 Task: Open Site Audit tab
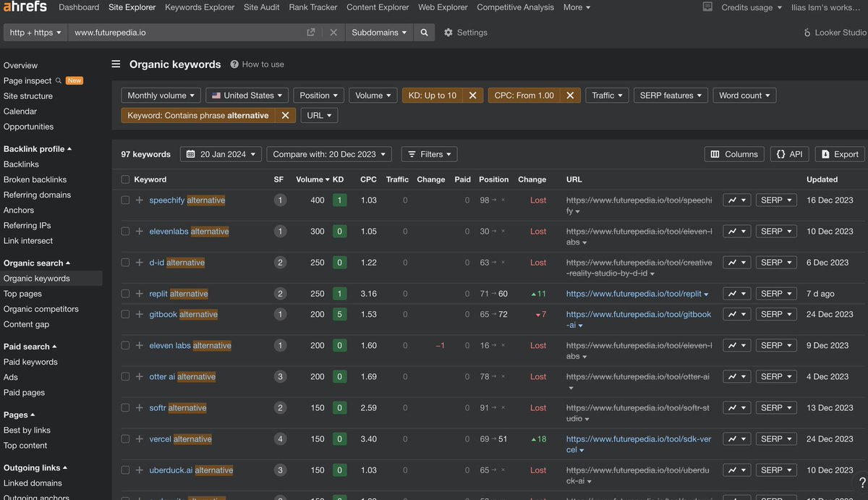click(262, 7)
